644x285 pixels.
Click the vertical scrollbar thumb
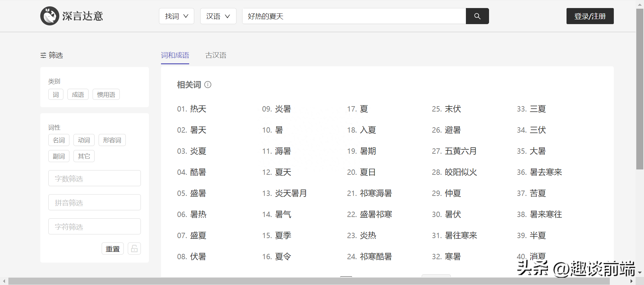(x=640, y=89)
